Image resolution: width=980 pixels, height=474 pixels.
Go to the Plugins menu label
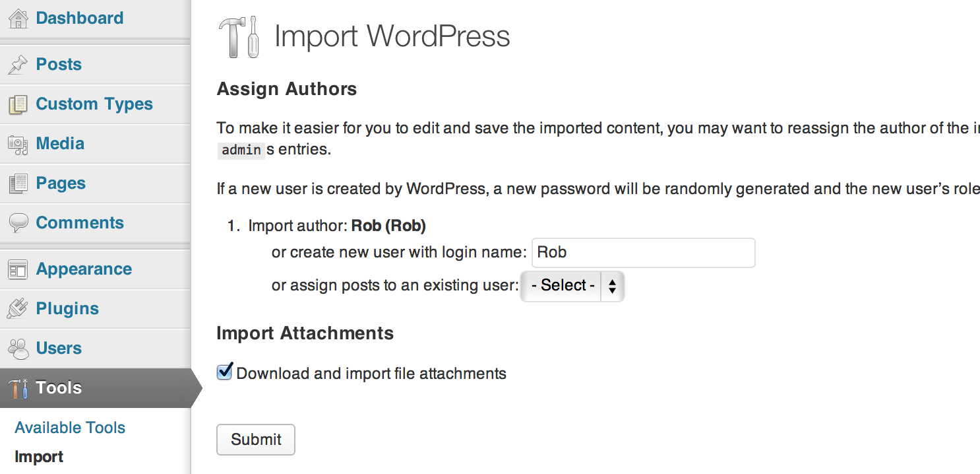(67, 309)
